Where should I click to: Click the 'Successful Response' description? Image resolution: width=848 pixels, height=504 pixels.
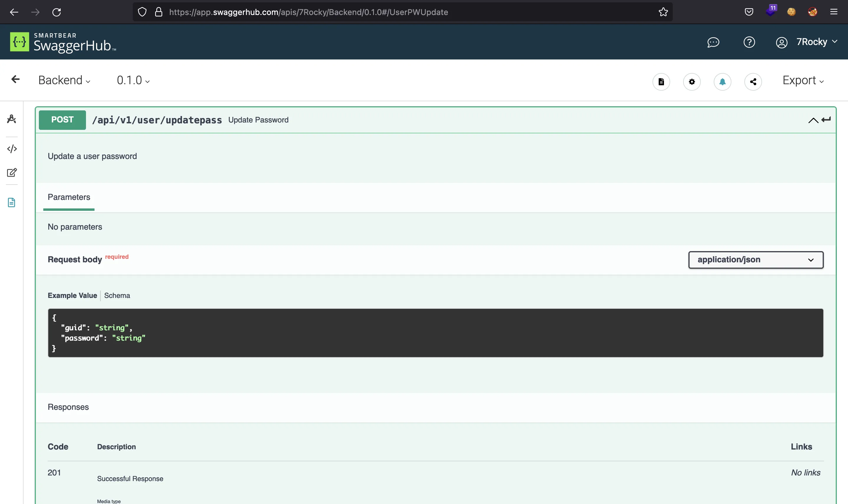coord(130,479)
